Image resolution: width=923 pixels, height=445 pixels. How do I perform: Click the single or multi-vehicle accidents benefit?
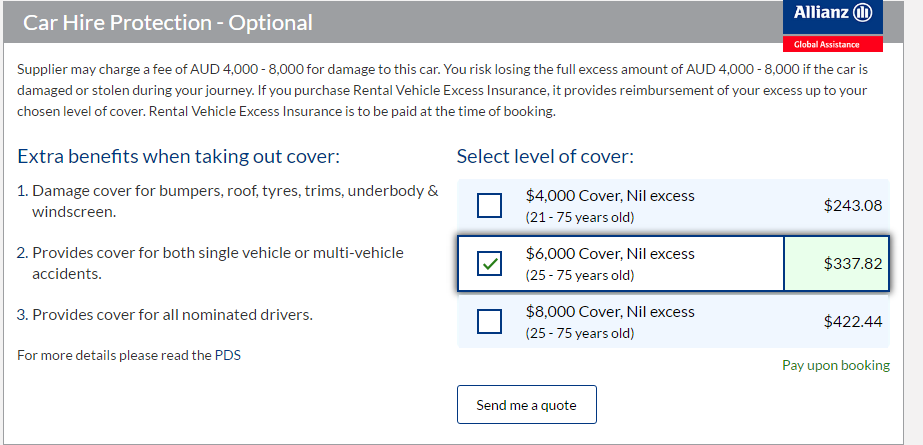coord(218,262)
